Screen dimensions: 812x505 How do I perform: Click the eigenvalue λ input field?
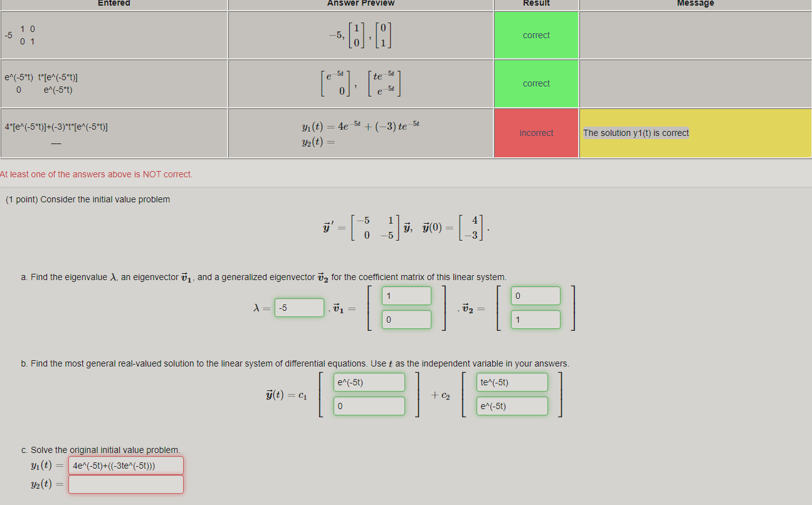[x=299, y=308]
